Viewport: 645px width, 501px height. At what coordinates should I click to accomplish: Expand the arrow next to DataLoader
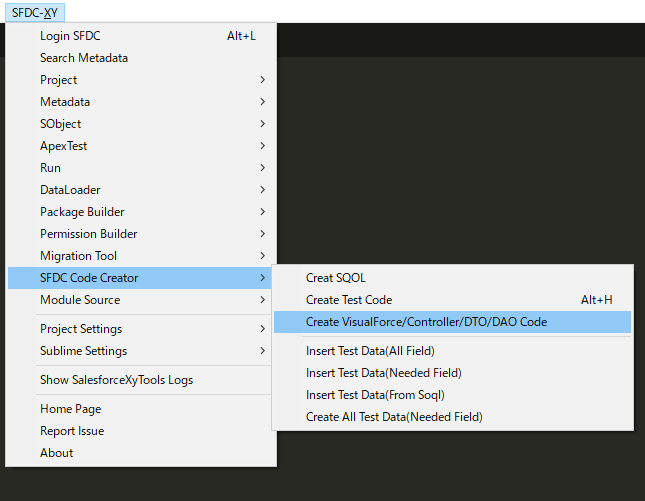[262, 190]
